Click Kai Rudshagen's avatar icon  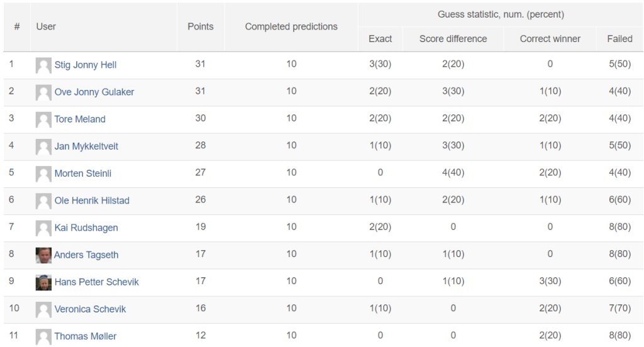(43, 228)
